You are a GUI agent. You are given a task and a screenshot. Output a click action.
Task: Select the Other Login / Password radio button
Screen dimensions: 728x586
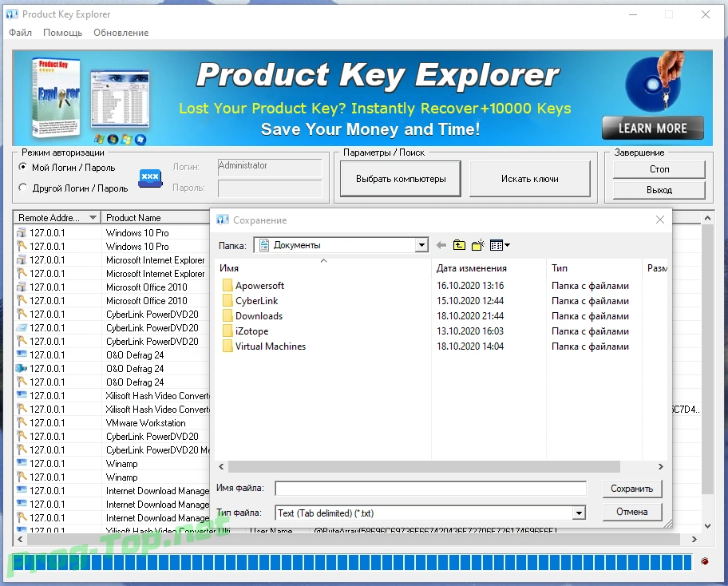[x=22, y=188]
